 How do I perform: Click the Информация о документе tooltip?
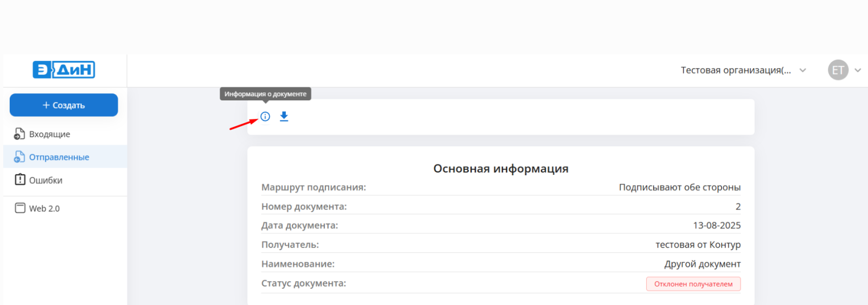click(265, 94)
